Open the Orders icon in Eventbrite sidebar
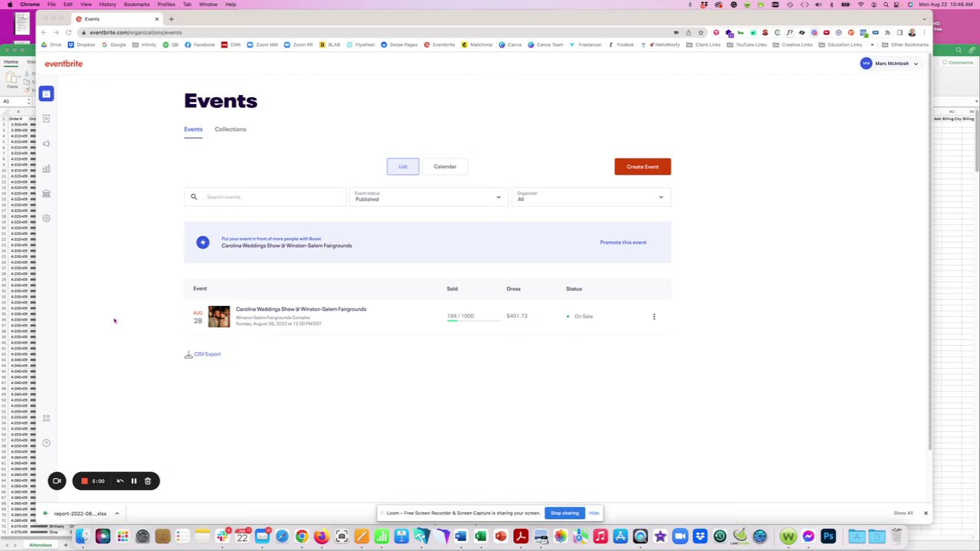The image size is (980, 551). [46, 119]
